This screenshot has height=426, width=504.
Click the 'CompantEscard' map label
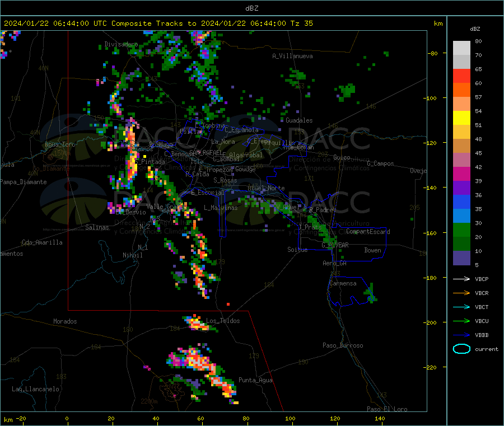coord(368,231)
